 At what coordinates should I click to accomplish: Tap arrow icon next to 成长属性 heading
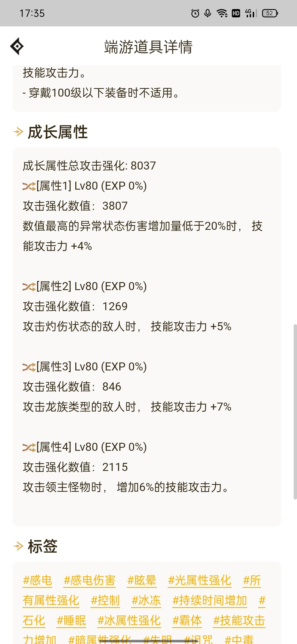point(18,132)
